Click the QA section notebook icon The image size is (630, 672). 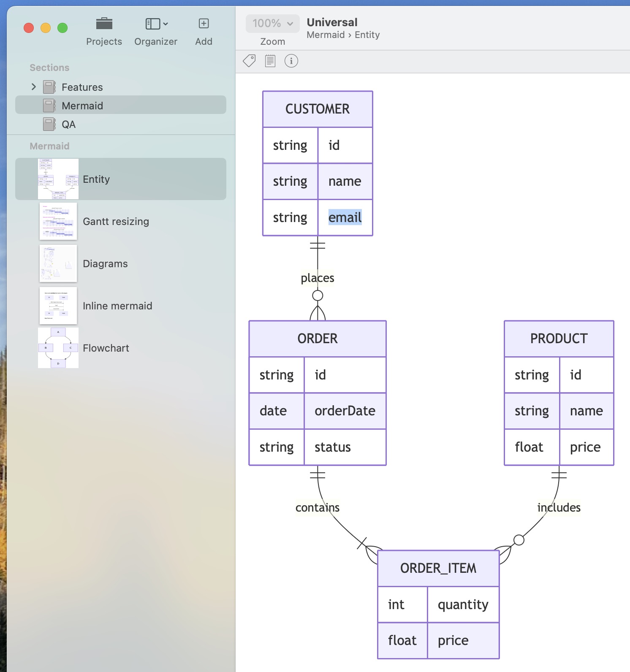pyautogui.click(x=49, y=125)
